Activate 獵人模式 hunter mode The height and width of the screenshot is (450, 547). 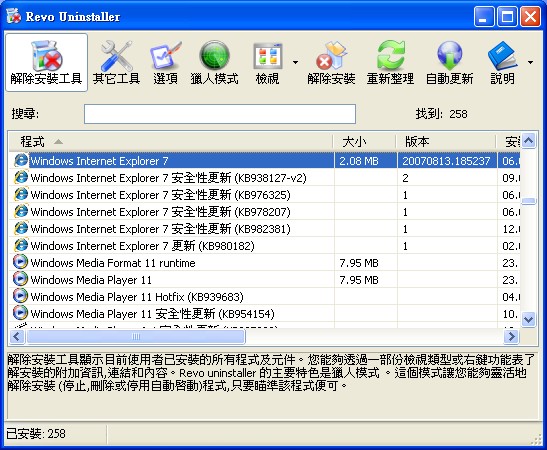tap(215, 62)
